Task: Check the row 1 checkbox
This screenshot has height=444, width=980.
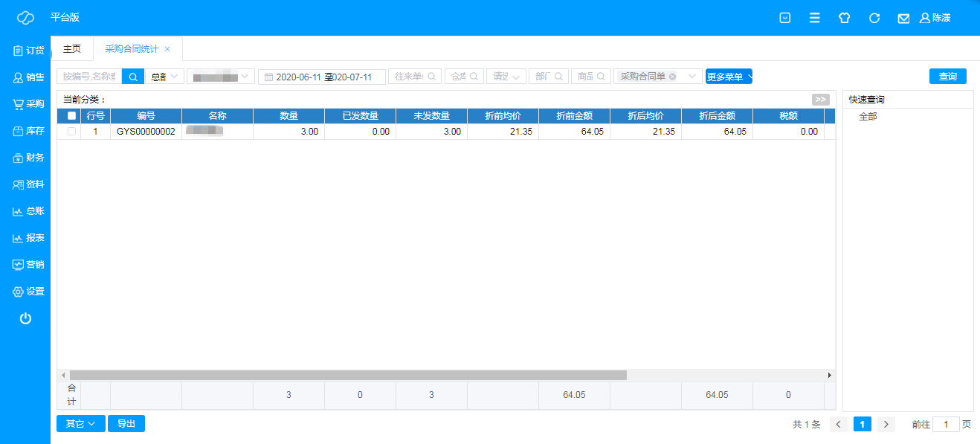Action: 71,132
